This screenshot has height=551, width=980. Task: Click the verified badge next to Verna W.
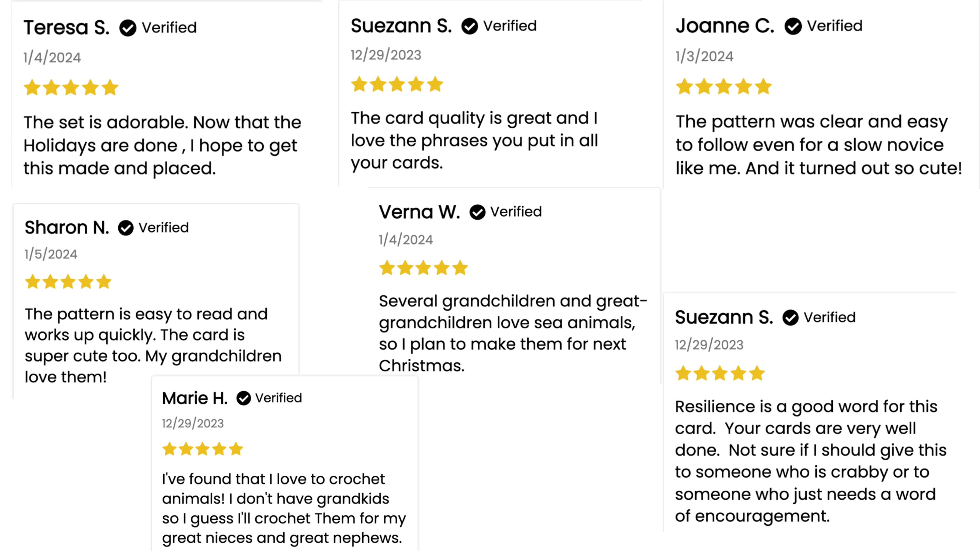coord(477,212)
